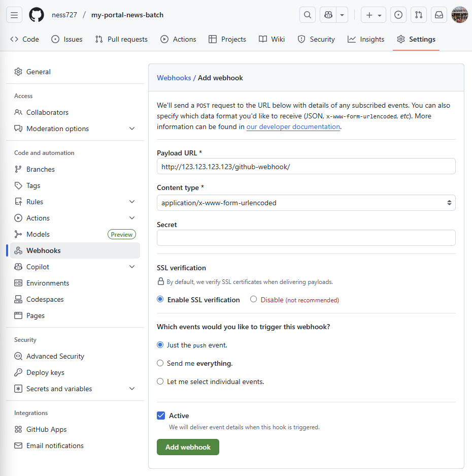Image resolution: width=472 pixels, height=476 pixels.
Task: Open the ness727 owner link
Action: coord(64,15)
